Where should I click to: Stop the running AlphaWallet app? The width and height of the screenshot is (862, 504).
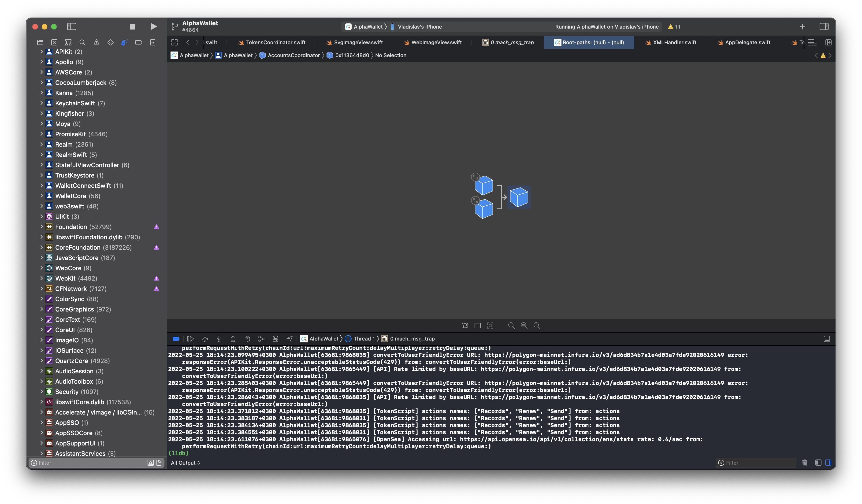pyautogui.click(x=132, y=26)
